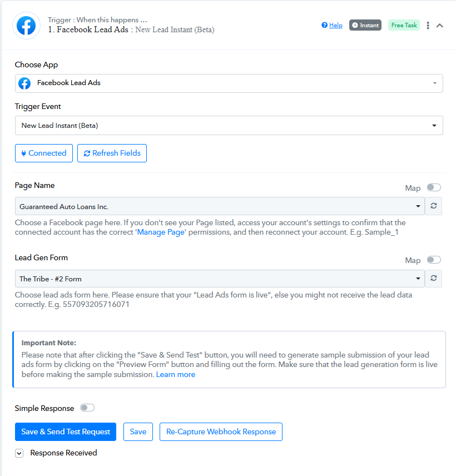This screenshot has height=476, width=456.
Task: Open the Lead Gen Form dropdown
Action: click(220, 279)
